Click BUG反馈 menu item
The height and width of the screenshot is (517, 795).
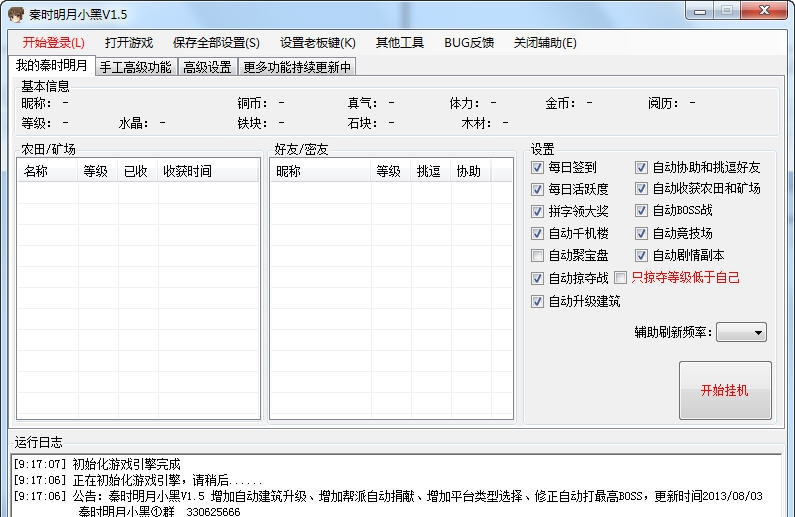pos(469,43)
